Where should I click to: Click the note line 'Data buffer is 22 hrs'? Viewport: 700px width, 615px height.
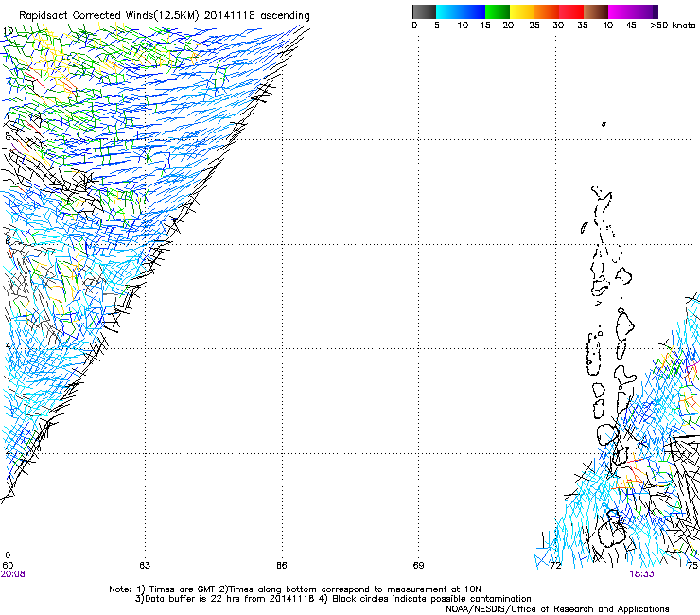(333, 599)
